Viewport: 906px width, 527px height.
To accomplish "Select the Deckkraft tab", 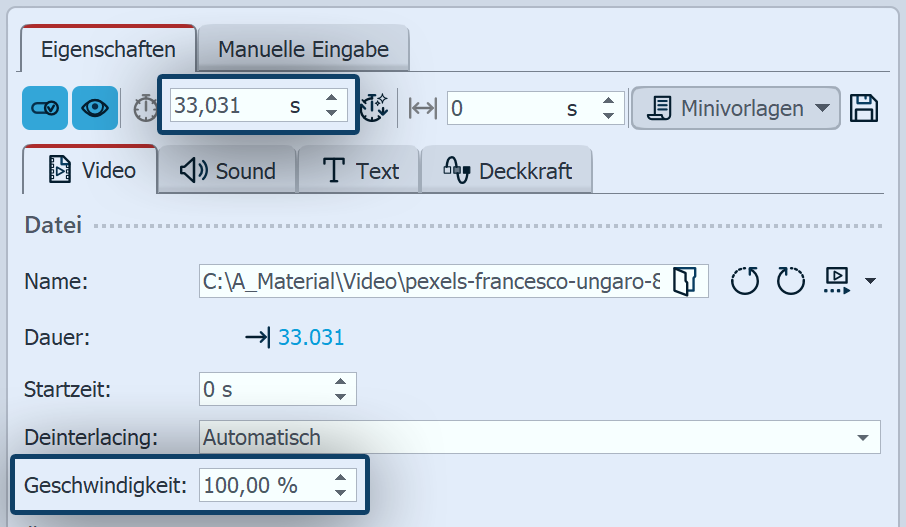I will tap(507, 171).
